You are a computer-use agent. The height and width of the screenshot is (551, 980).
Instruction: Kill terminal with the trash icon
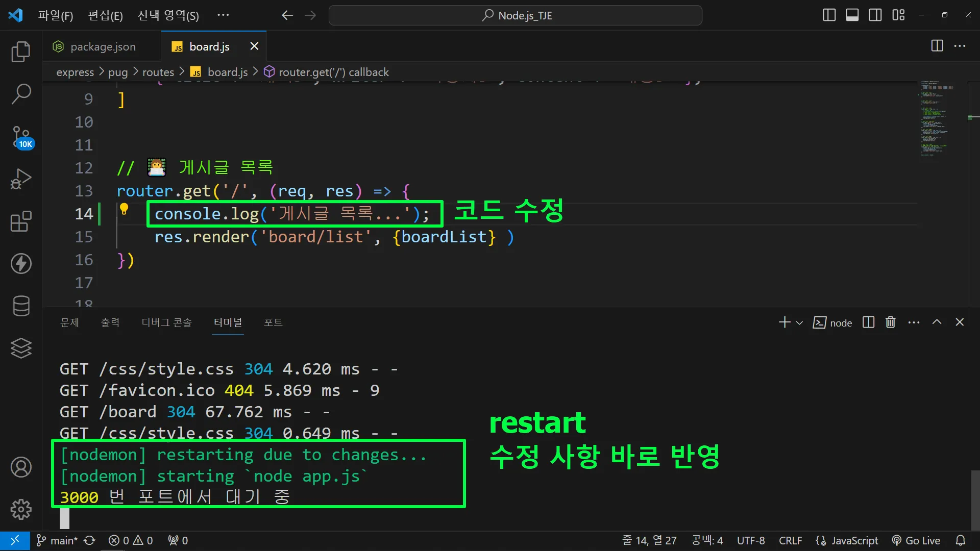890,322
